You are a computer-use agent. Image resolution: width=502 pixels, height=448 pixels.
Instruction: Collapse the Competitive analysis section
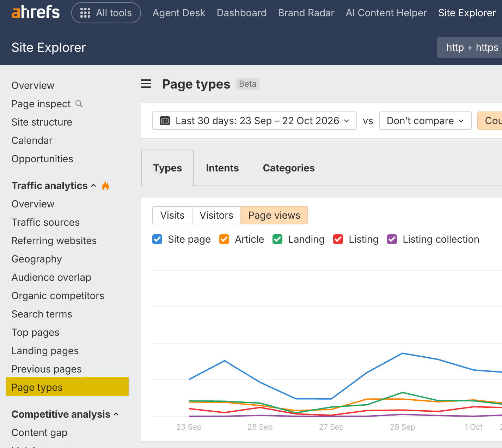pos(116,414)
